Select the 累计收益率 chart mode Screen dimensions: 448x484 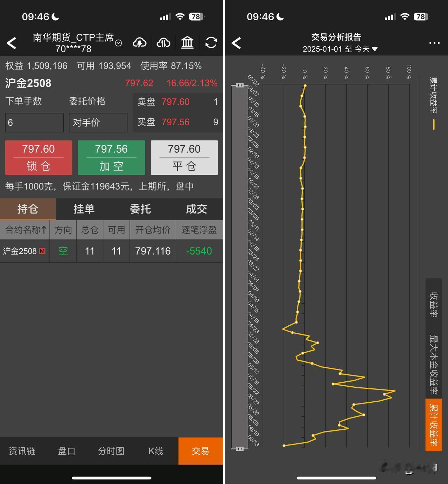pyautogui.click(x=434, y=425)
